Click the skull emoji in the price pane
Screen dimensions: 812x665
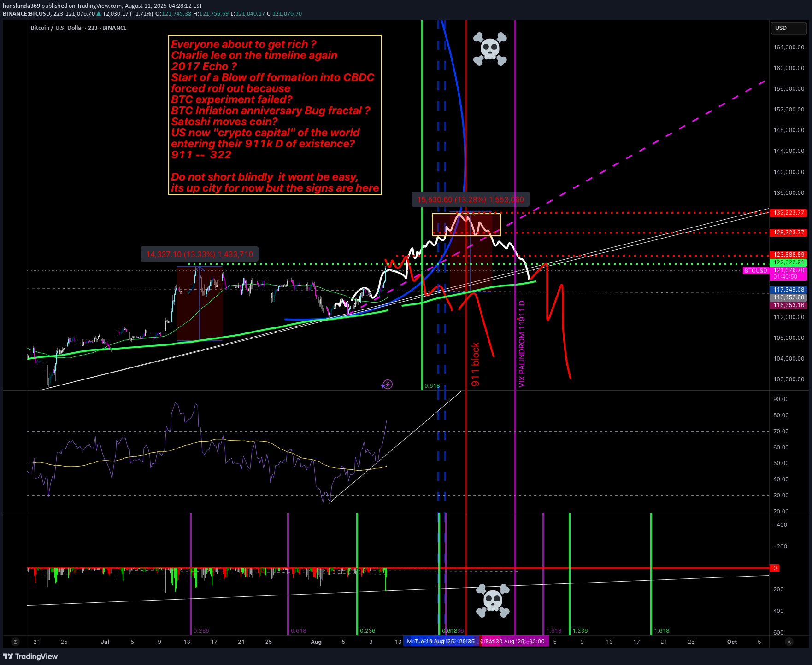[x=490, y=49]
